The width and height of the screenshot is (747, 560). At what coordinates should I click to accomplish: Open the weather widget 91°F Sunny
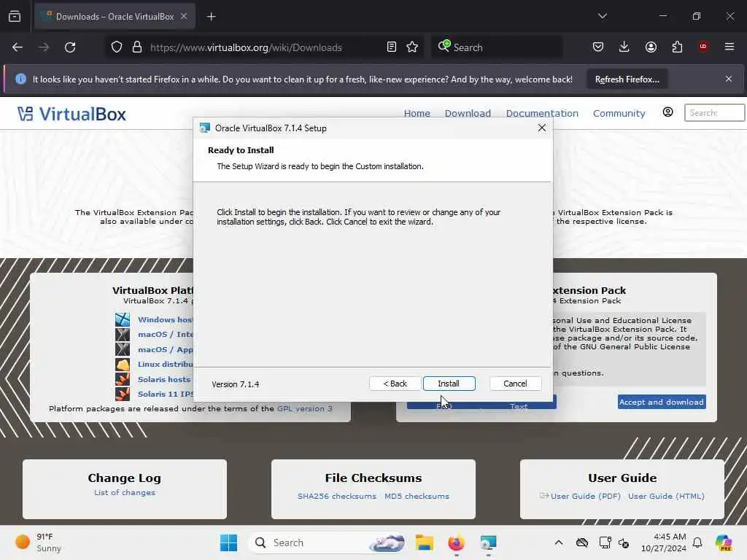(38, 542)
